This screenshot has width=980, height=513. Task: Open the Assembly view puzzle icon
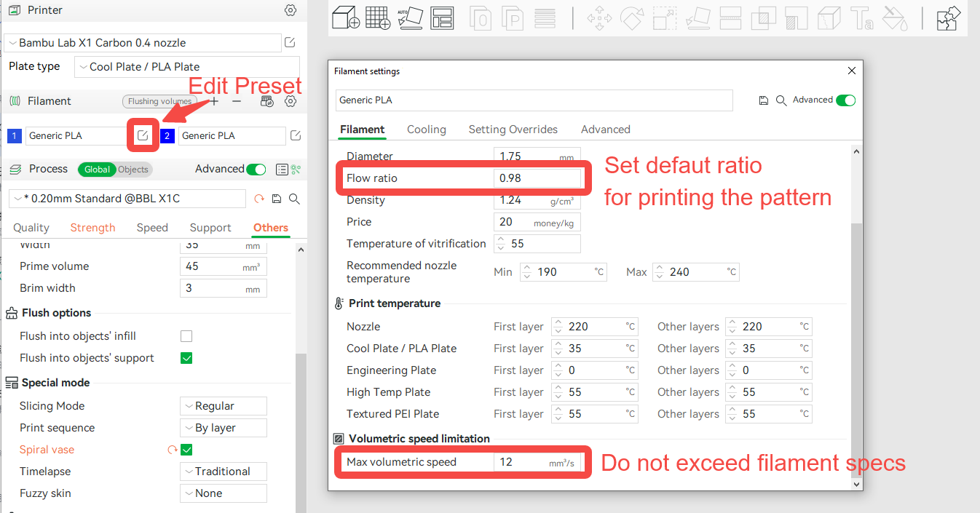[x=948, y=17]
